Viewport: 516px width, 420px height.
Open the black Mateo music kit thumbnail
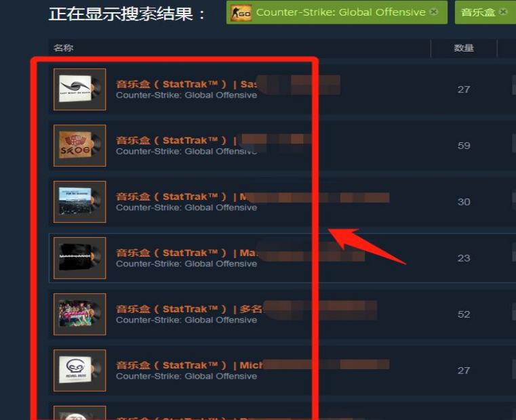point(79,258)
